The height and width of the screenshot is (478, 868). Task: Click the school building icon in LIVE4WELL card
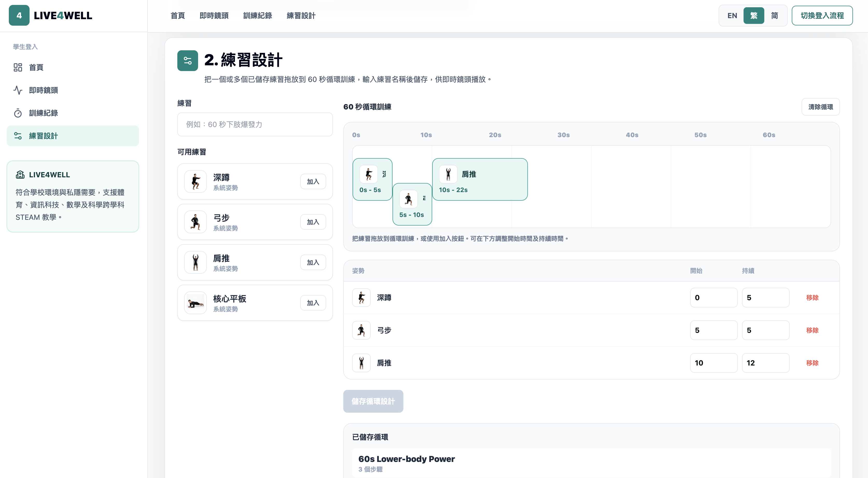(20, 174)
